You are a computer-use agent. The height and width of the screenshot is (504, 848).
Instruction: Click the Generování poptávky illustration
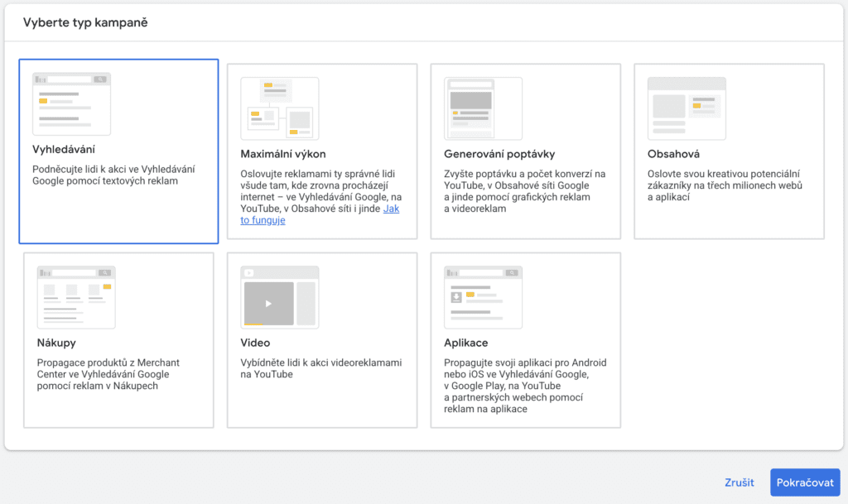click(483, 108)
